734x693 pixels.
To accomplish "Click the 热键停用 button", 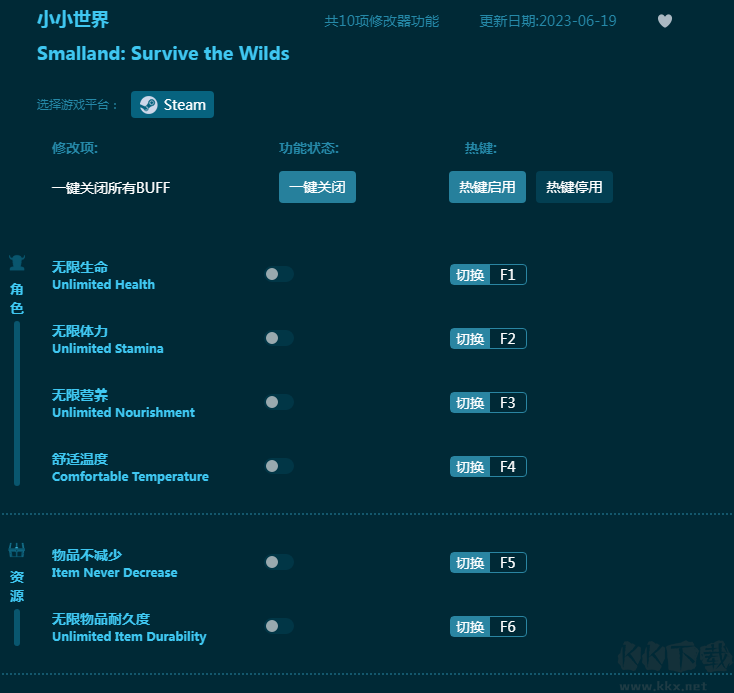I will coord(574,187).
